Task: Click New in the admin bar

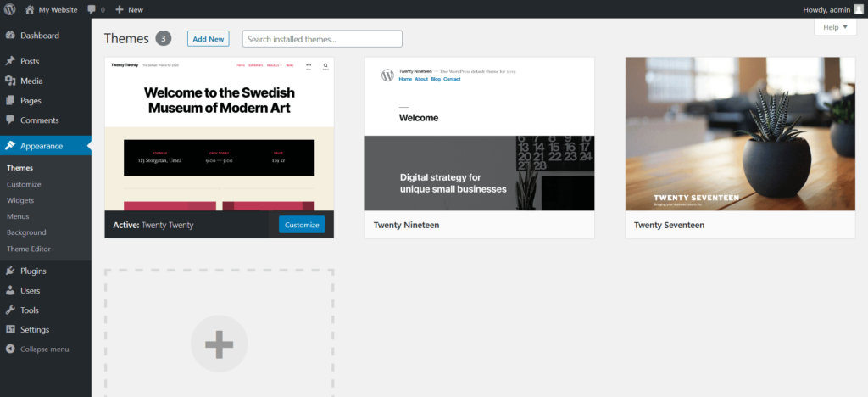Action: point(136,9)
